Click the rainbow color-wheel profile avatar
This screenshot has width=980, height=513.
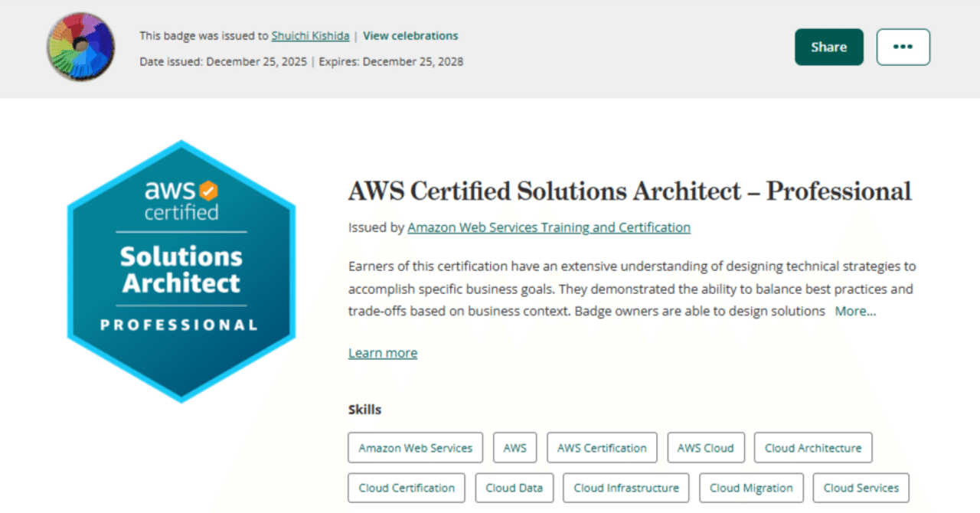coord(80,47)
